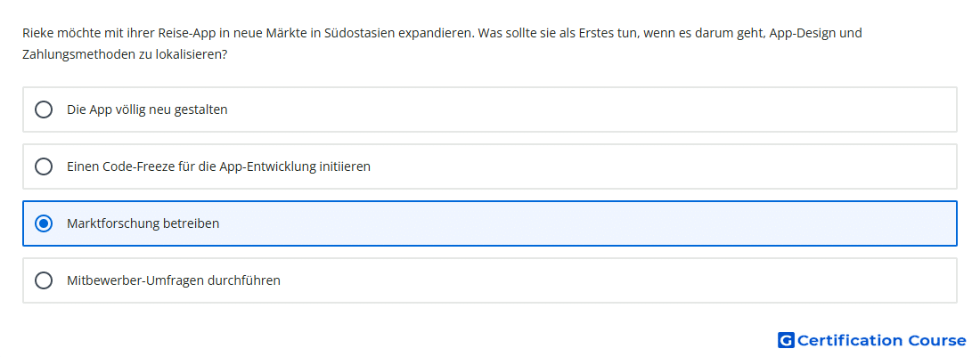Select the Mitbewerber-Umfragen durchführen radio circle
Screen dimensions: 980x357
[44, 280]
